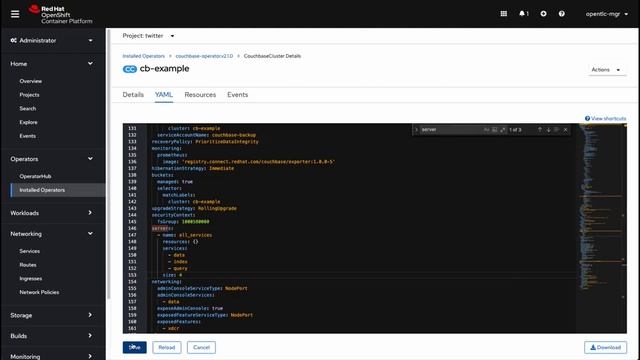Collapse the Networking section
640x360 pixels.
click(52, 233)
